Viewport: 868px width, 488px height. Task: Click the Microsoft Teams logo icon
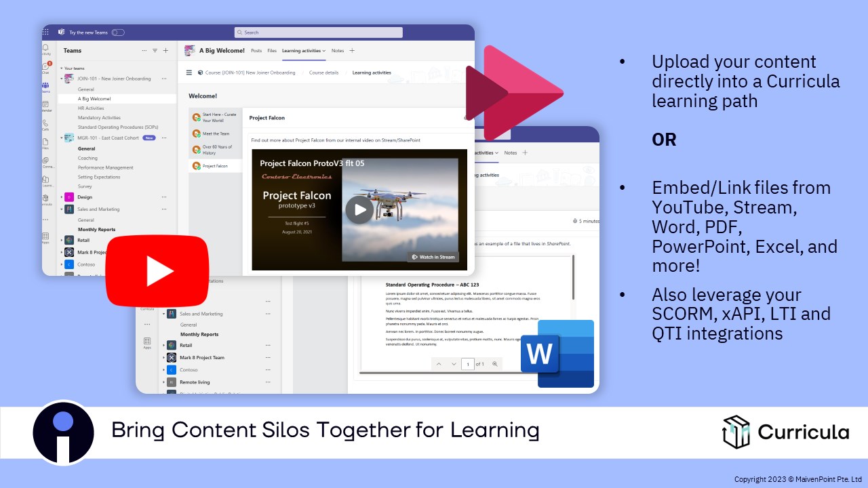coord(61,32)
